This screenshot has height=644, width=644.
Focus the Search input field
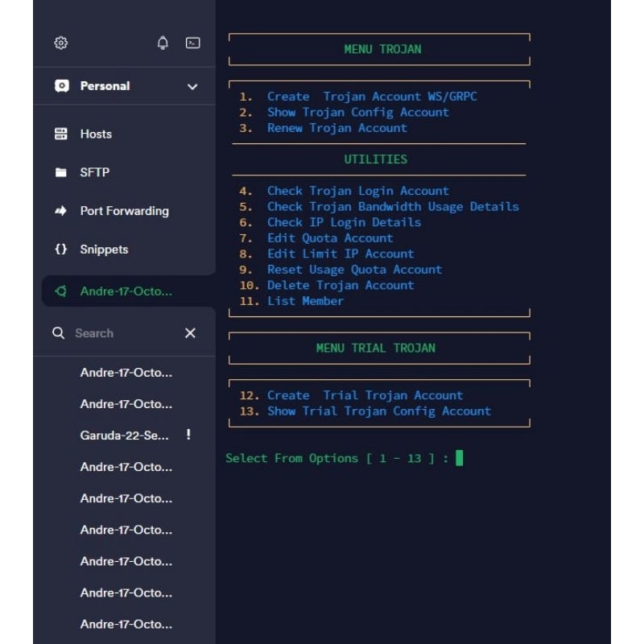tap(123, 333)
